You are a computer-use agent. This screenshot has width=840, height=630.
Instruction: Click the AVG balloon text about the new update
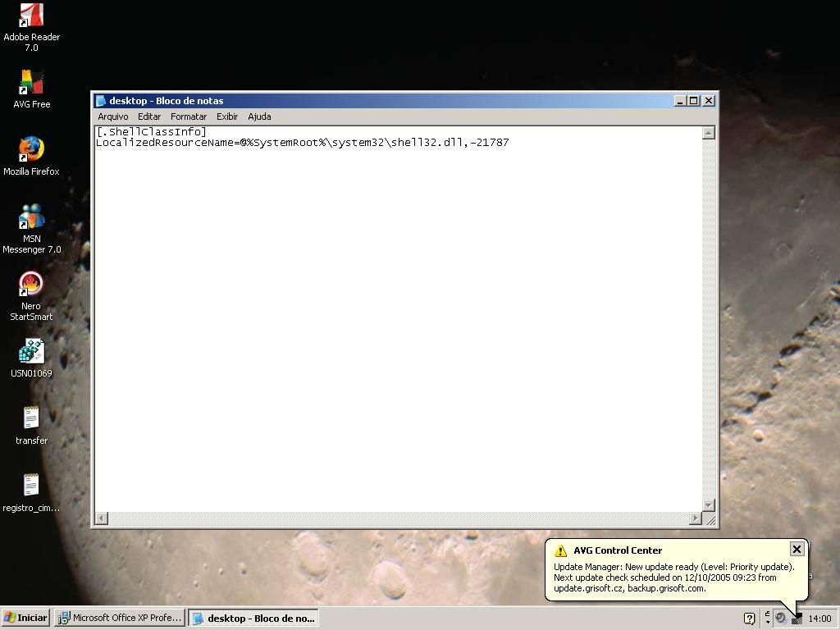click(674, 577)
